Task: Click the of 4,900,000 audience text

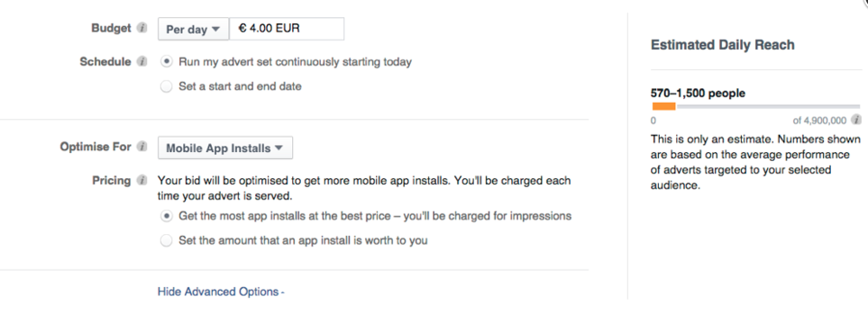Action: [x=819, y=121]
